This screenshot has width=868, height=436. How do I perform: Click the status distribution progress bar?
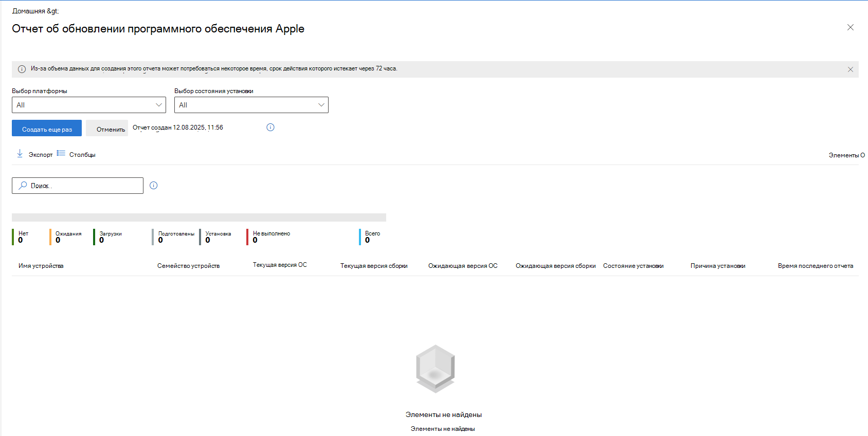[x=199, y=217]
